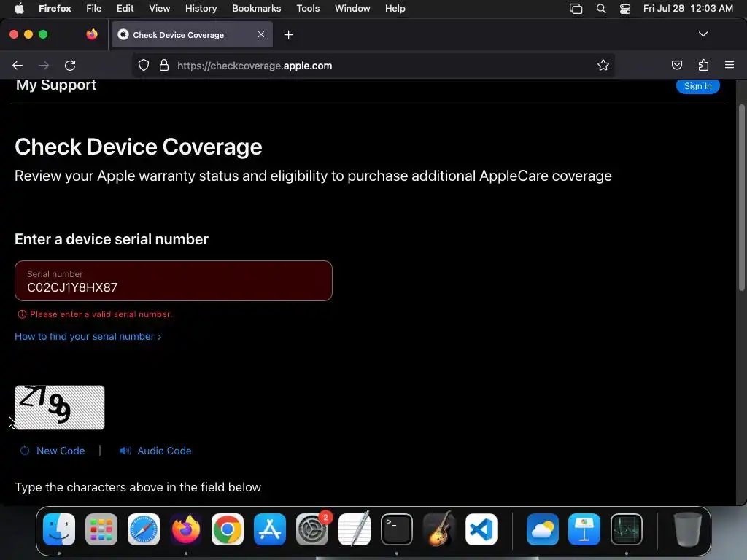
Task: Open Finder from the Dock
Action: pyautogui.click(x=59, y=529)
